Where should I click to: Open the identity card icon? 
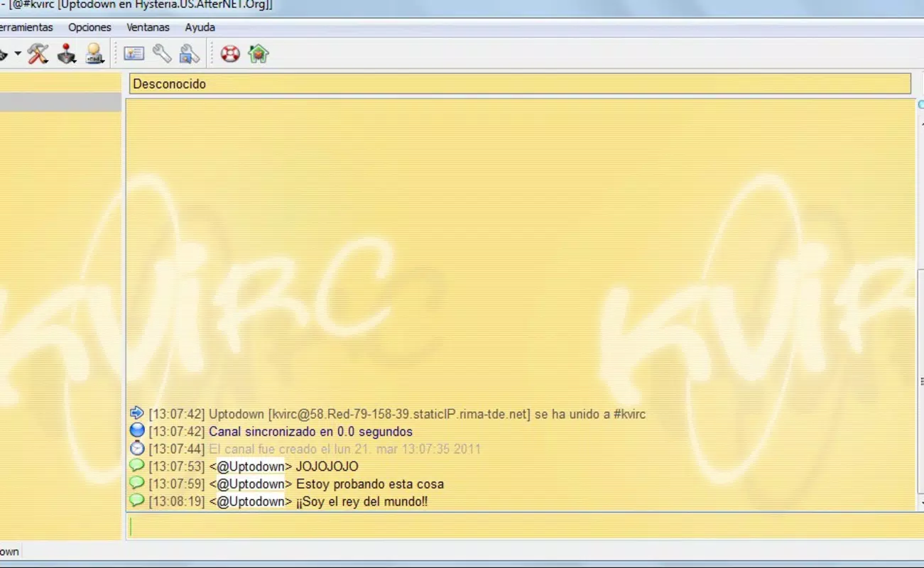[x=134, y=54]
